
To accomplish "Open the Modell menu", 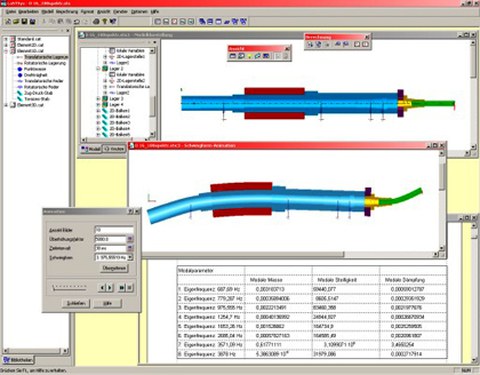I will (47, 11).
